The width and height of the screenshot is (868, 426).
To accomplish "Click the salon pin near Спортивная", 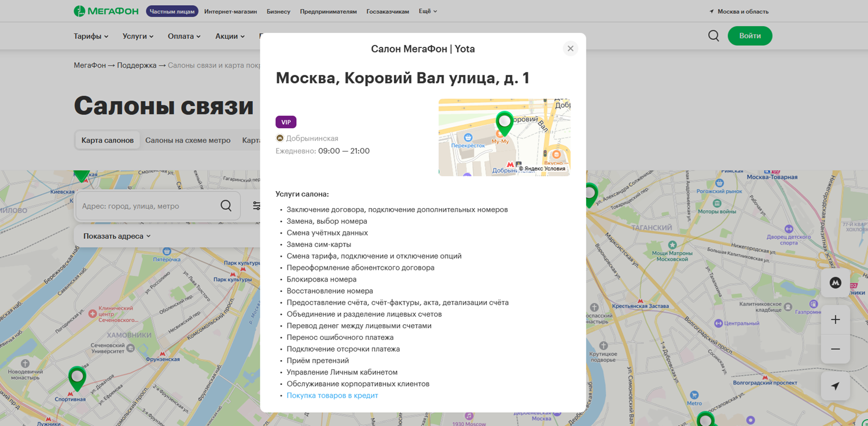I will pos(77,377).
